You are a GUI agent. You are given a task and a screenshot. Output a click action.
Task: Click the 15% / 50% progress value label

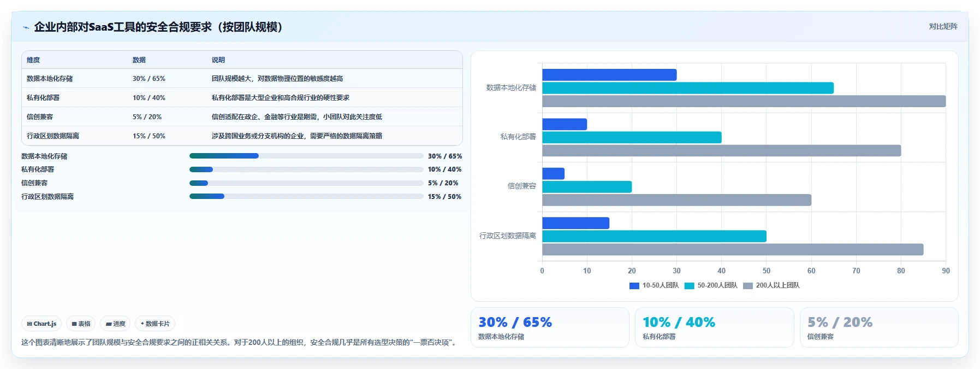coord(444,197)
